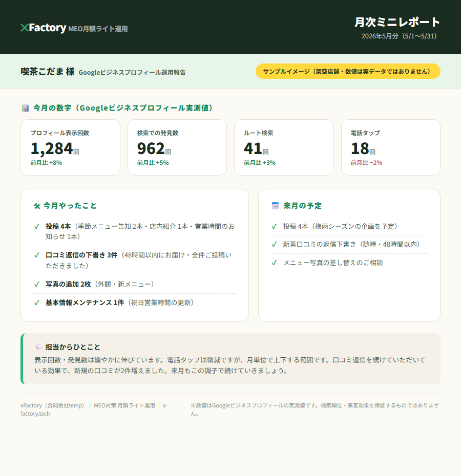This screenshot has width=461, height=476.
Task: Select the プロフィール表示回数 card label
Action: tap(59, 133)
